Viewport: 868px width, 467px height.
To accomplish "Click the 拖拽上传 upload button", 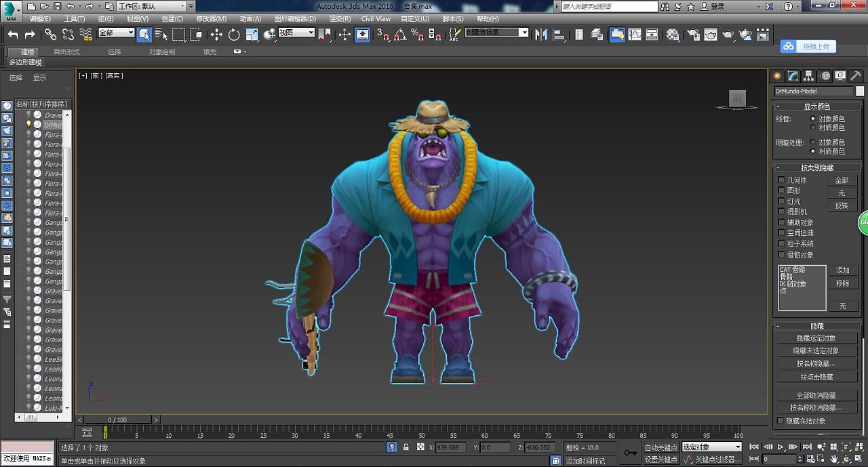I will 808,46.
